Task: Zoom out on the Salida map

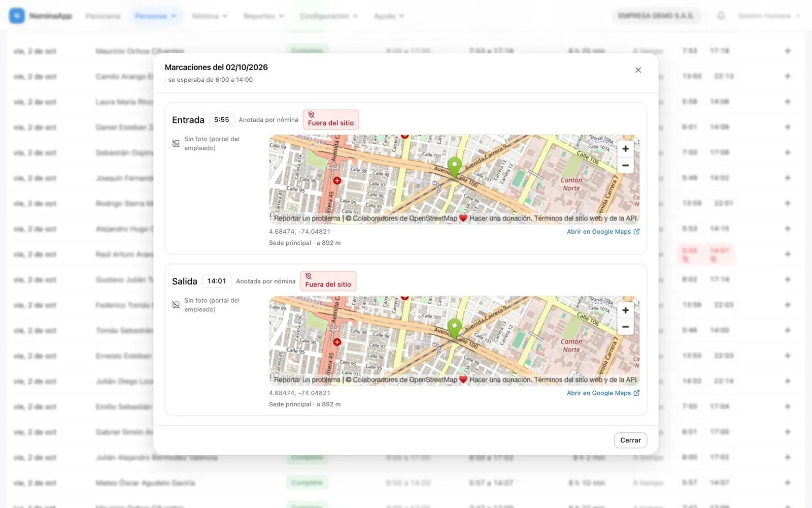Action: coord(625,327)
